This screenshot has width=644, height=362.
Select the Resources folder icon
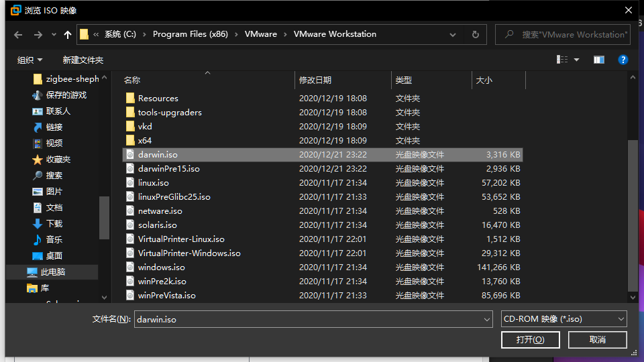[x=130, y=98]
